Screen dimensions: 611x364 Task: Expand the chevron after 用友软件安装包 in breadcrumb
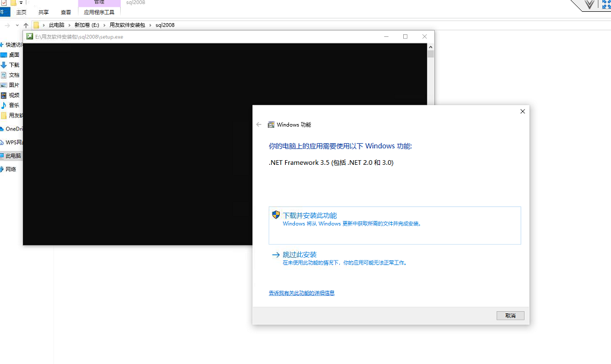pos(150,25)
